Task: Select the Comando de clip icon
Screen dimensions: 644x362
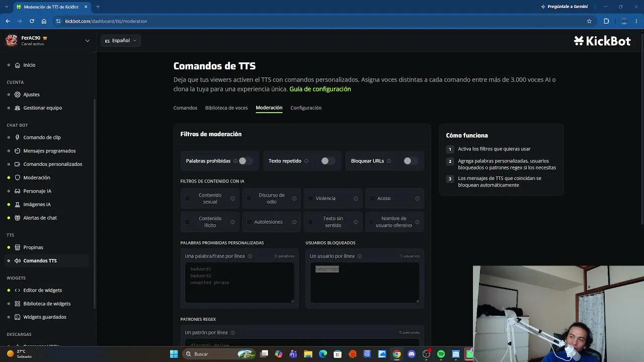Action: click(18, 137)
